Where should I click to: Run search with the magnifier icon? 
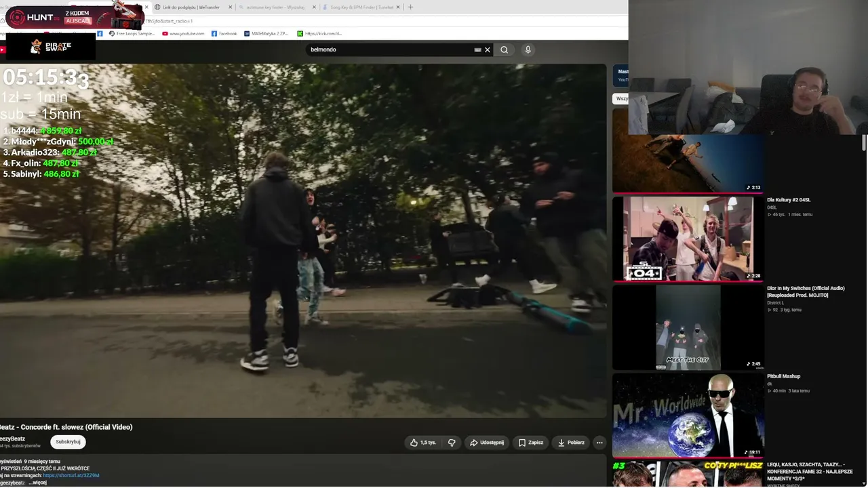click(504, 49)
